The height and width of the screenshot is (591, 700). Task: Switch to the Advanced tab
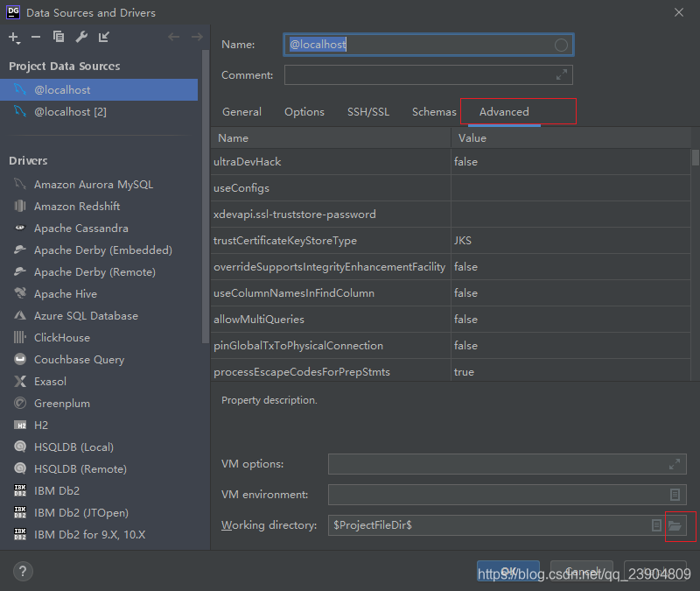pos(504,112)
